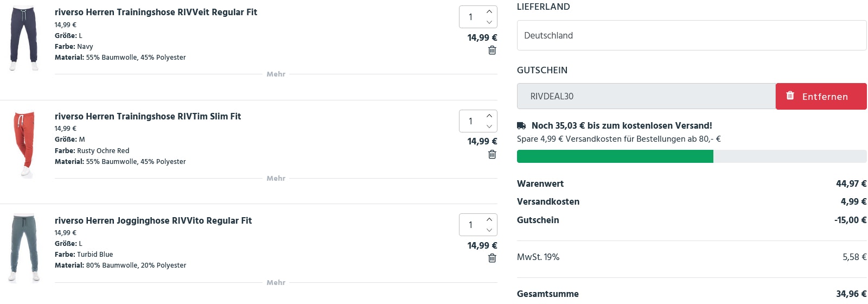Increase RIVVito quantity with up arrow
This screenshot has height=304, width=868.
tap(489, 219)
